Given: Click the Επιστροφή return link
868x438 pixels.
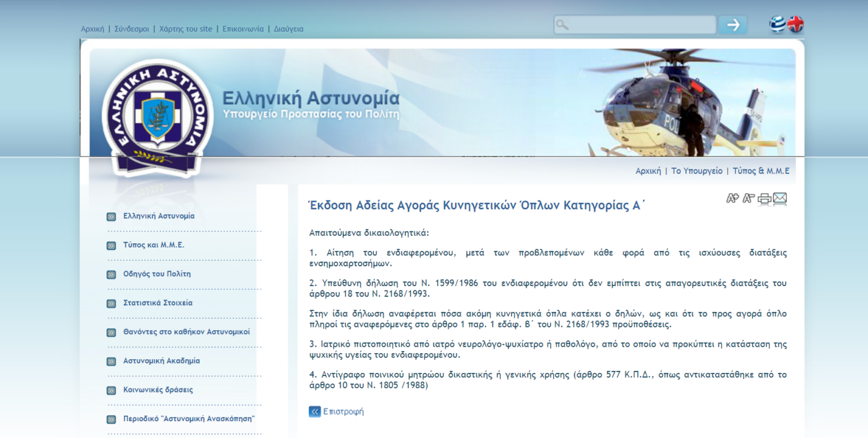Looking at the screenshot, I should [x=343, y=411].
